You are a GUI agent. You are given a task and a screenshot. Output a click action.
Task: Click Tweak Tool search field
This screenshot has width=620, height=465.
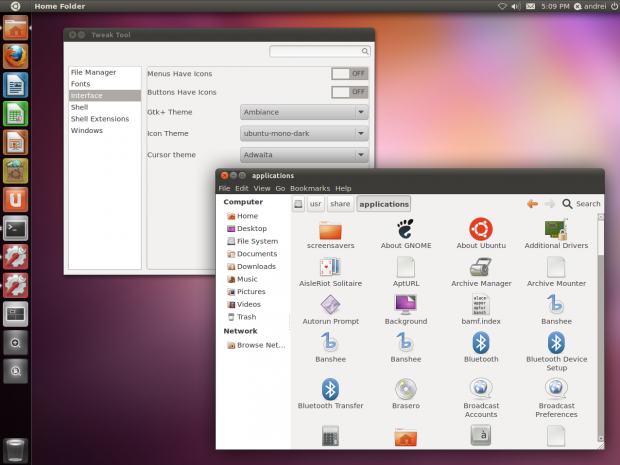[x=319, y=51]
